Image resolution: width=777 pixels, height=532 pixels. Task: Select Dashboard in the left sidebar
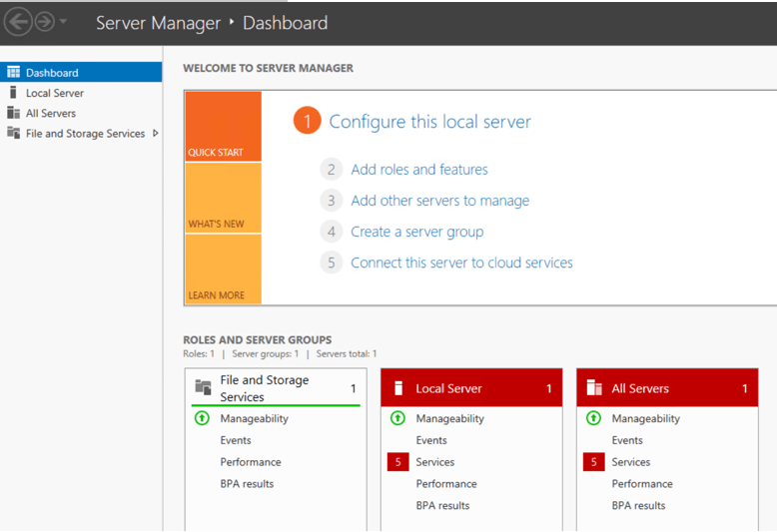(x=52, y=73)
